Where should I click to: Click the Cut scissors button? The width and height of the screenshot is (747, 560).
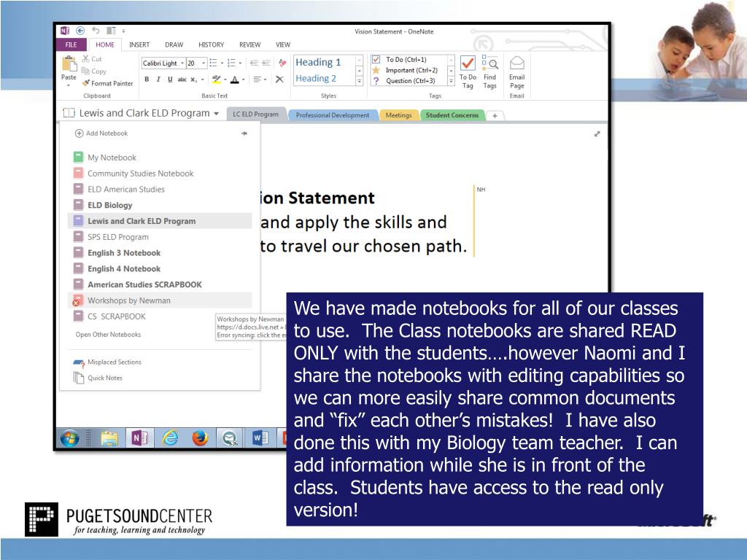pyautogui.click(x=91, y=58)
